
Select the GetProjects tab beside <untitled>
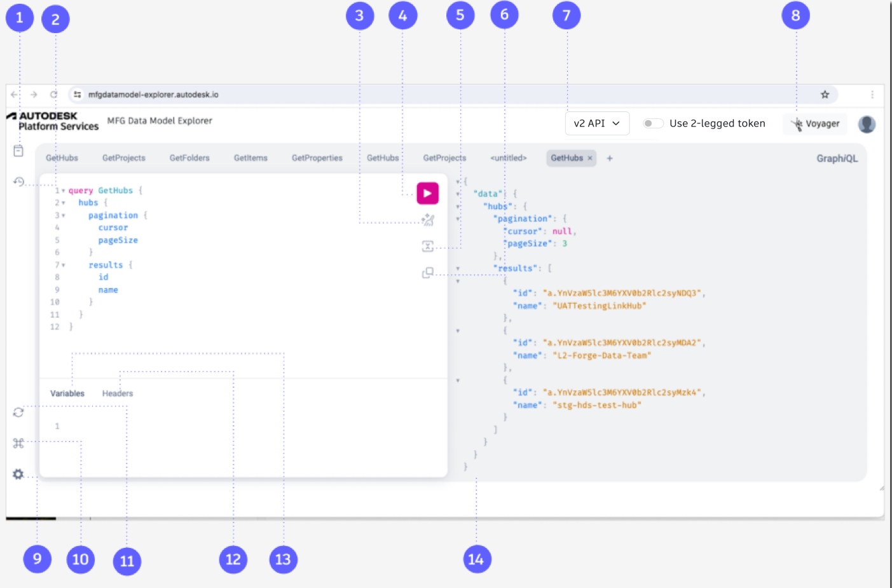(x=444, y=158)
